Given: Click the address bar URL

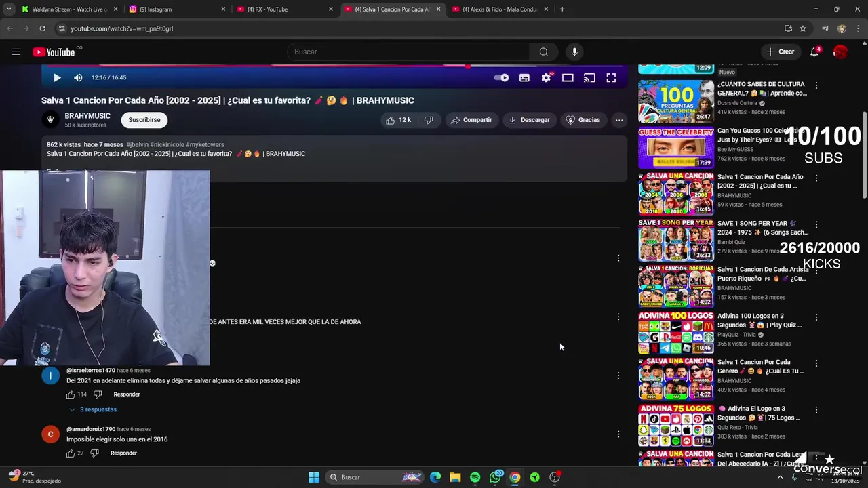Looking at the screenshot, I should [x=122, y=28].
